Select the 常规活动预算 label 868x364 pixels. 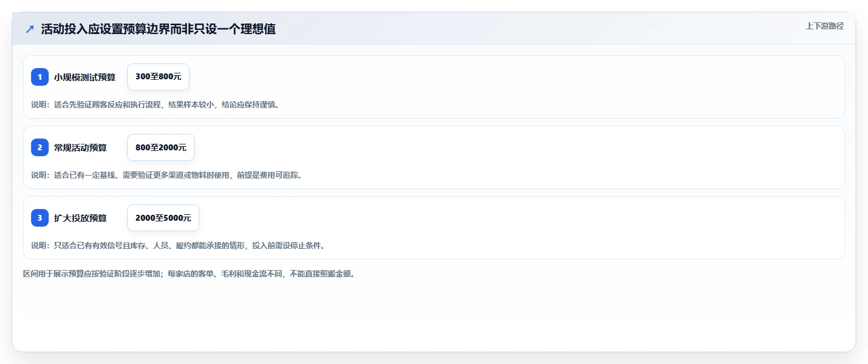coord(80,147)
